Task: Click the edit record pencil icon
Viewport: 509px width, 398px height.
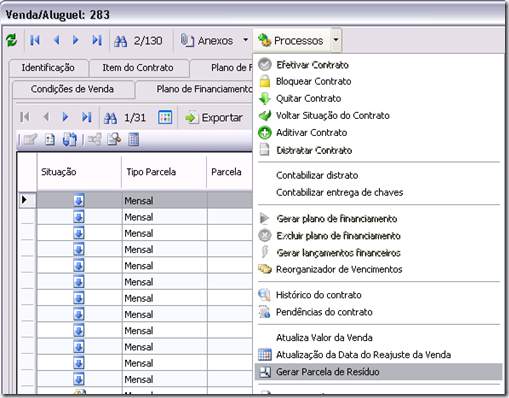Action: [x=30, y=140]
